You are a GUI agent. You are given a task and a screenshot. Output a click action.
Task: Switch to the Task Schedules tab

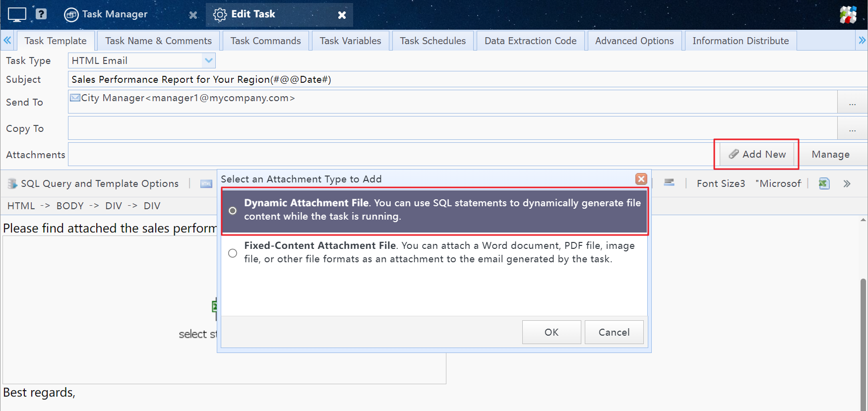[433, 41]
